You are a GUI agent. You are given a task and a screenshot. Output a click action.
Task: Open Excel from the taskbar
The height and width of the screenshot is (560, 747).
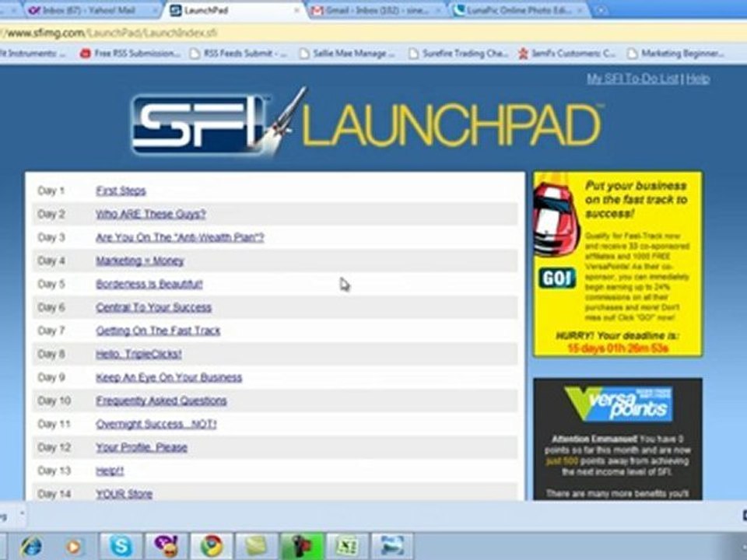347,546
